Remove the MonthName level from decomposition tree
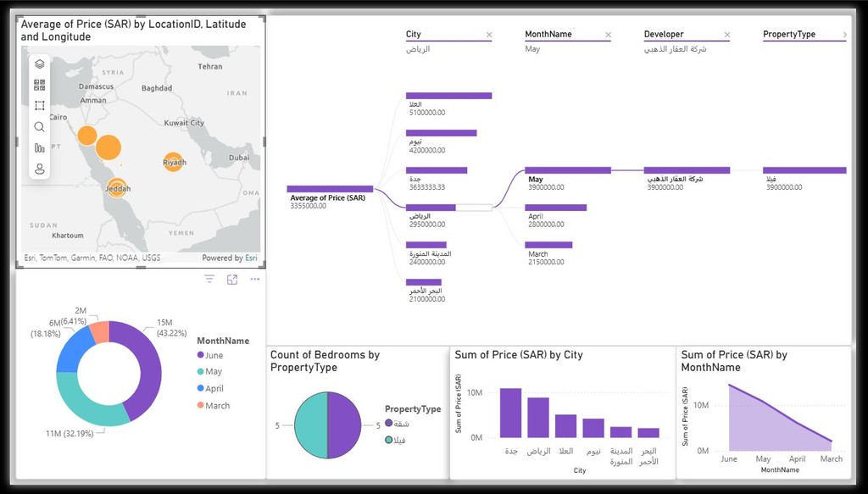Image resolution: width=868 pixels, height=494 pixels. coord(608,35)
